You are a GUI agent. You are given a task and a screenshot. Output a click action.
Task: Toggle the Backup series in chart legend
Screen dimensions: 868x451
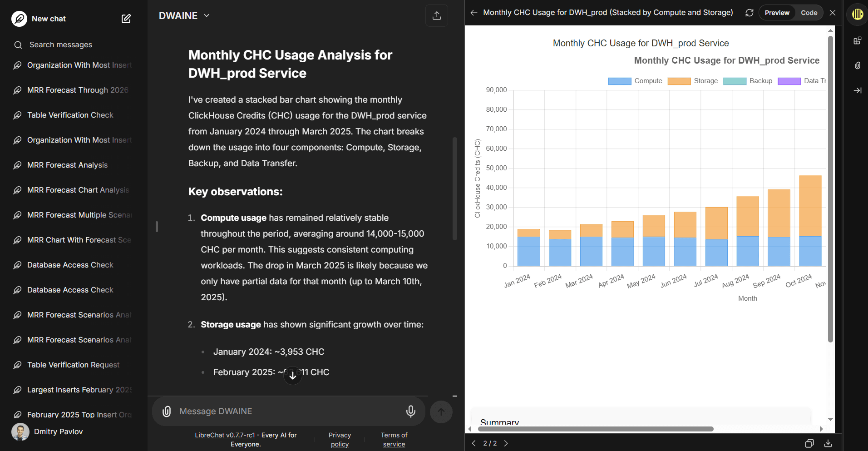pos(748,81)
